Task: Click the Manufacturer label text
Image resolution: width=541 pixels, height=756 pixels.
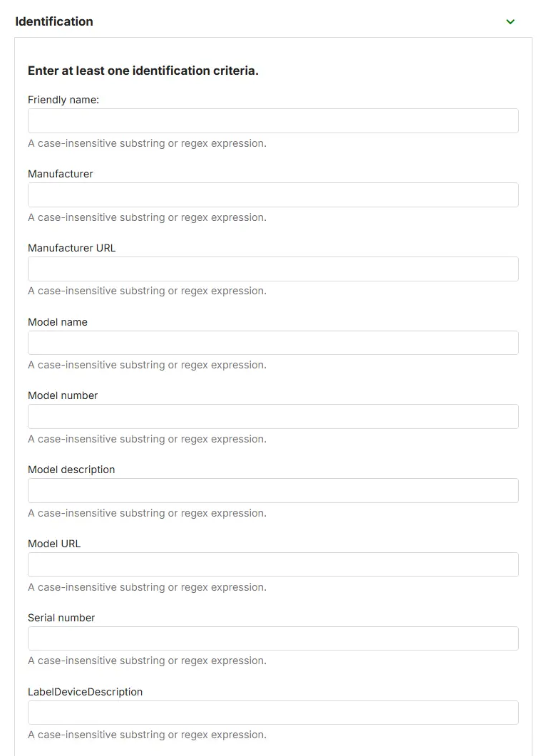Action: click(x=60, y=174)
